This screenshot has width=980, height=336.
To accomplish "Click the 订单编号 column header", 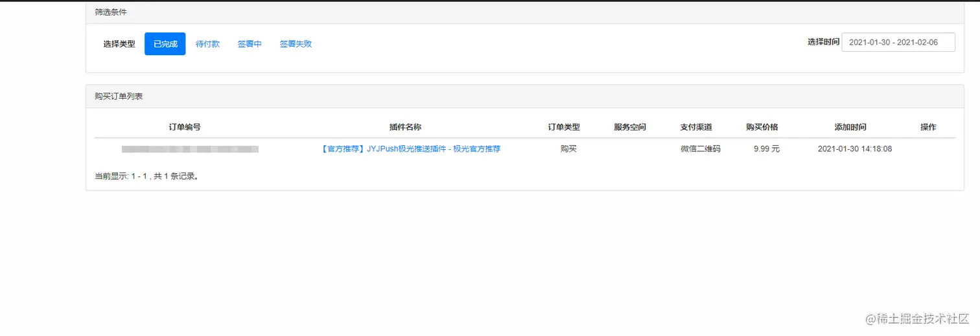I will pos(185,127).
